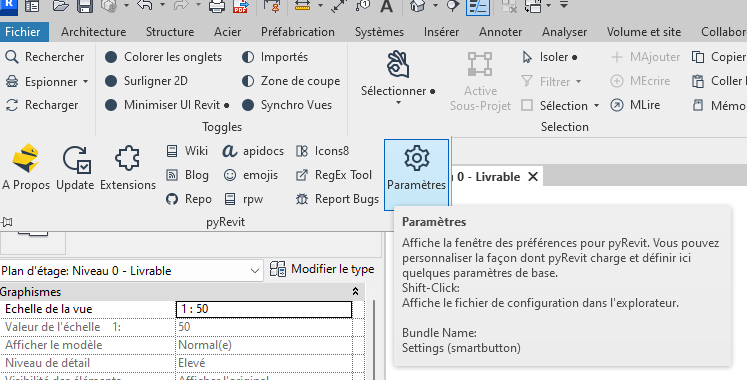Viewport: 747px width, 380px height.
Task: Click the Afficher le modèle value Normal(e)
Action: (x=264, y=345)
